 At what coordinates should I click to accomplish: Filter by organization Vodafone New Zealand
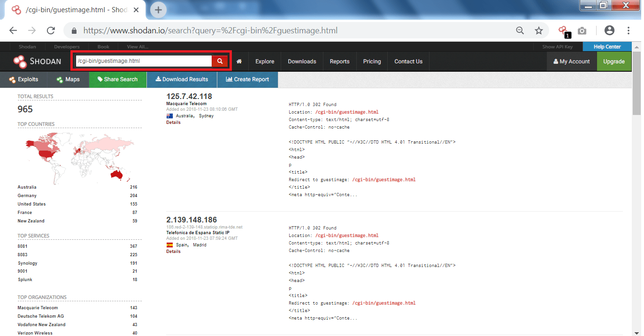(x=41, y=325)
